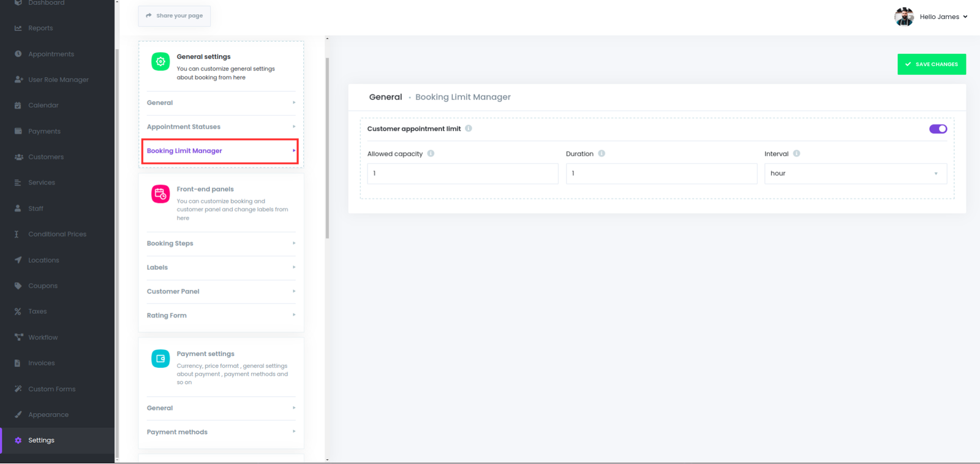
Task: Disable the Customer appointment limit toggle
Action: pyautogui.click(x=938, y=129)
